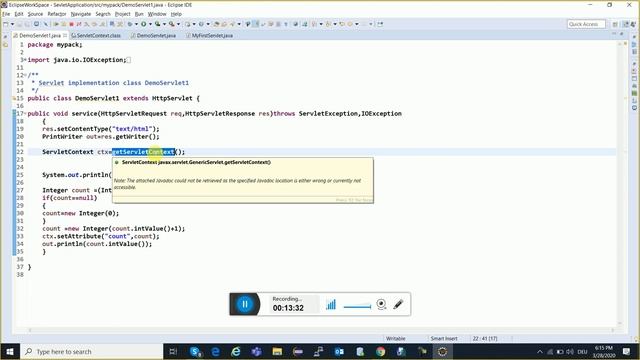Open the Run configurations dropdown arrow
Viewport: 640px width, 360px height.
[x=150, y=24]
